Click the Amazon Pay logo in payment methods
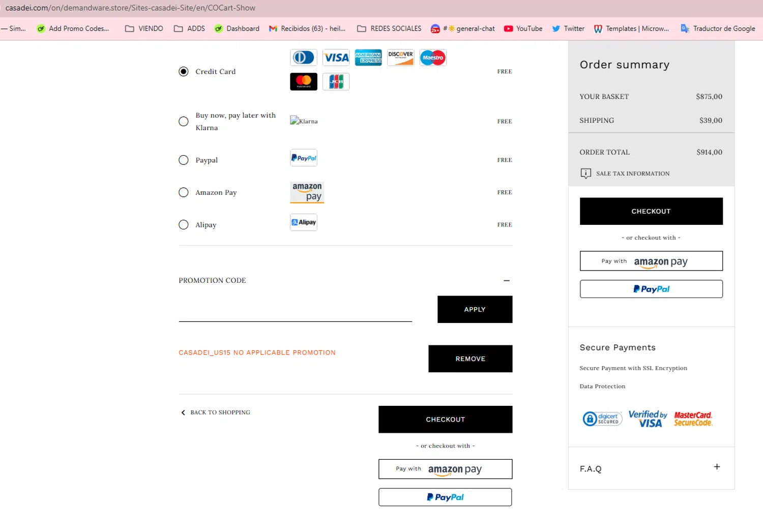The width and height of the screenshot is (763, 532). point(307,192)
